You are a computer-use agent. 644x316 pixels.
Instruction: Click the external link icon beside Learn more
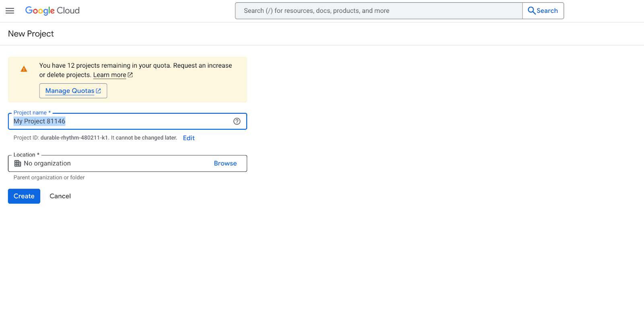pos(130,75)
